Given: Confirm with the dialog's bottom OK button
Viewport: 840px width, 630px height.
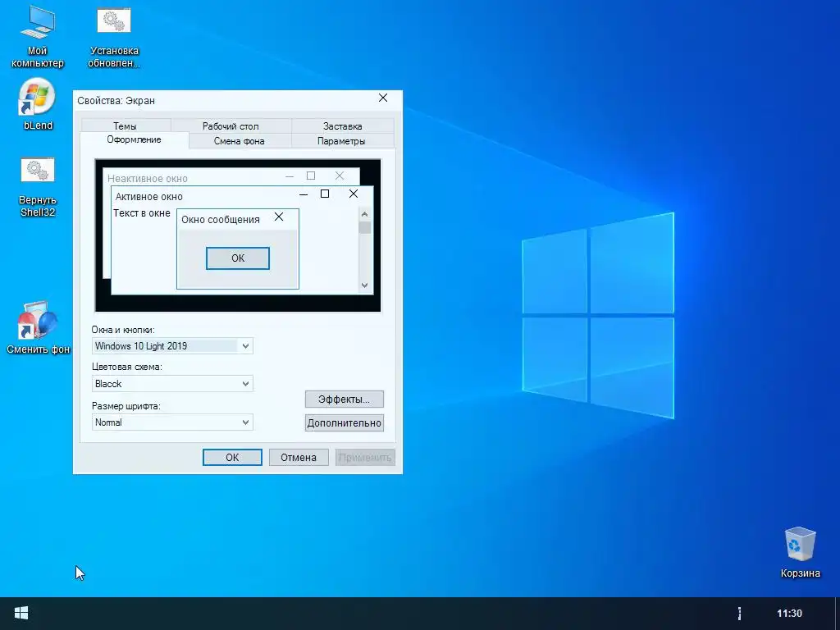Looking at the screenshot, I should [232, 457].
